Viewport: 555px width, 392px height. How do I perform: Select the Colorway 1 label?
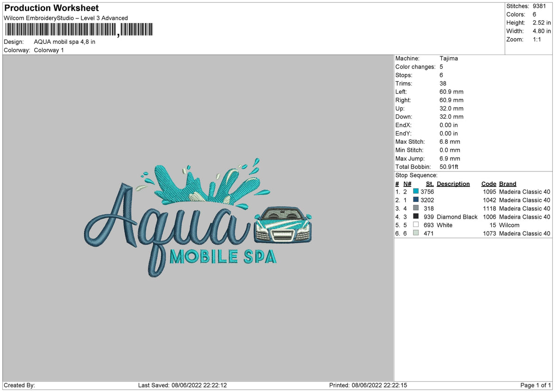point(48,50)
